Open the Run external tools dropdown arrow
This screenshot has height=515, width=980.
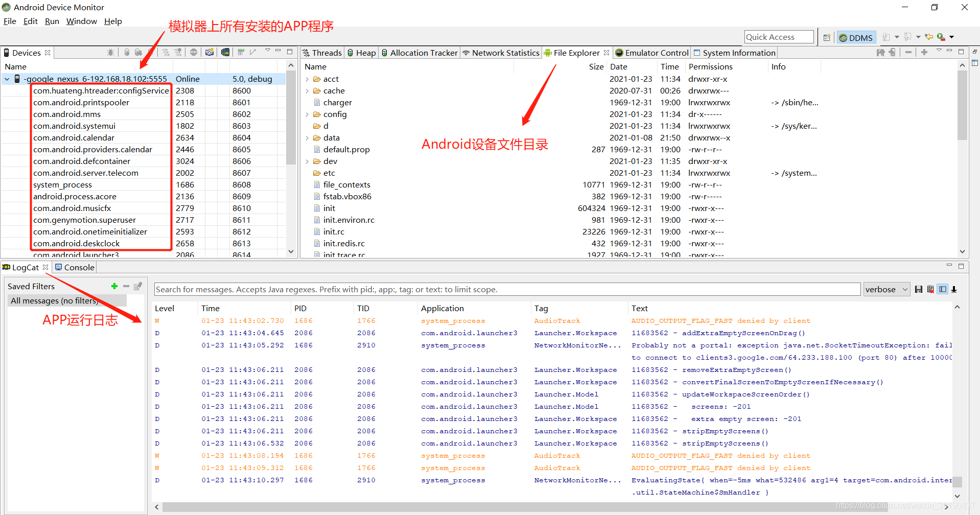[x=951, y=37]
